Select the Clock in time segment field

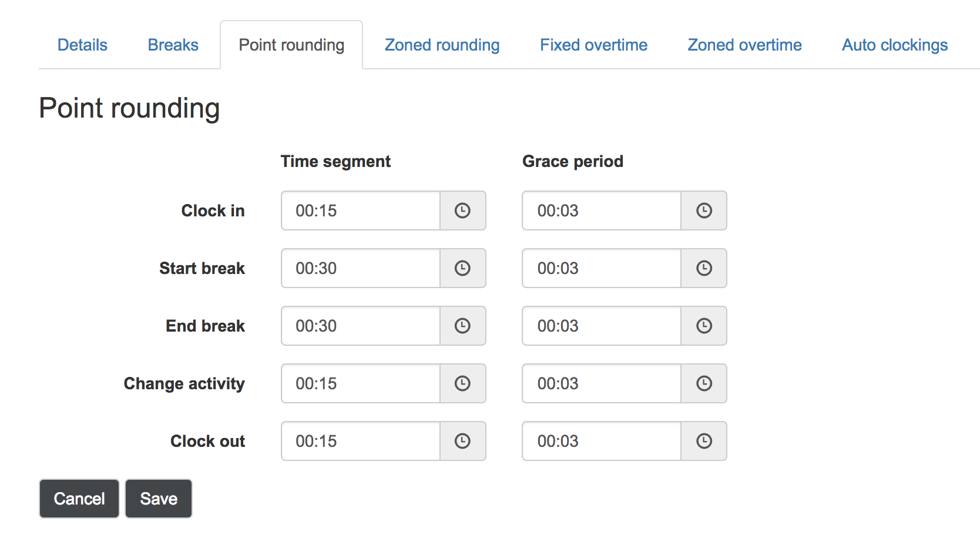pos(360,210)
